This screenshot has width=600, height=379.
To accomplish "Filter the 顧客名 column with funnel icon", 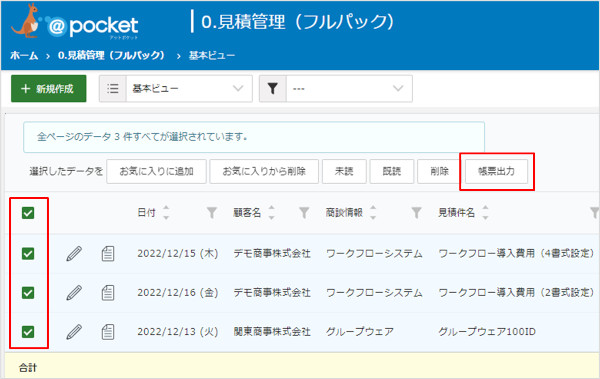I will coord(304,213).
